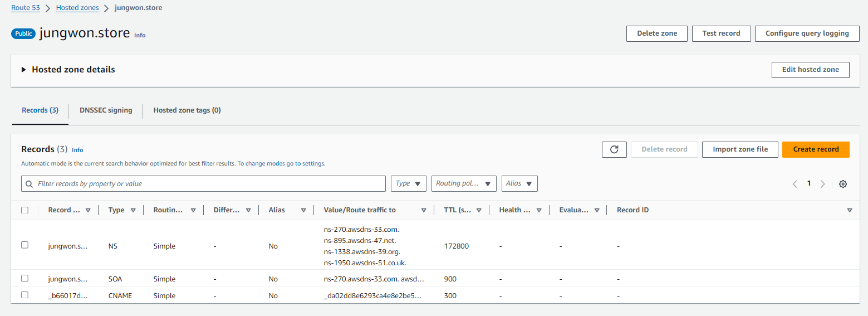The width and height of the screenshot is (868, 316).
Task: Click TTL value 172800
Action: (457, 246)
